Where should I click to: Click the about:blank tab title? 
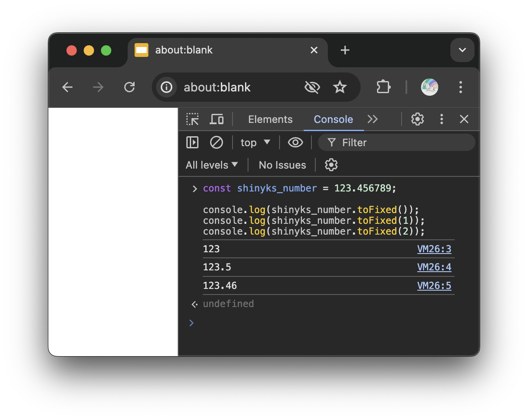click(x=184, y=50)
